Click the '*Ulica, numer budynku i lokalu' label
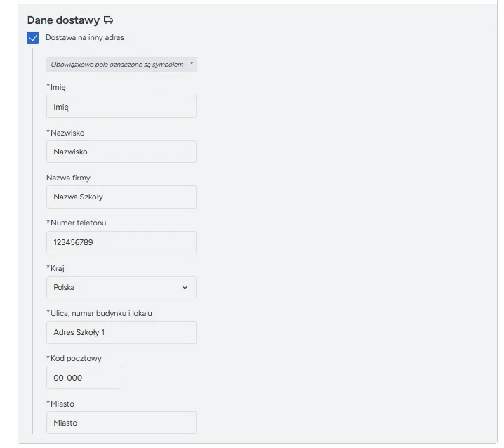The width and height of the screenshot is (504, 448). 99,313
